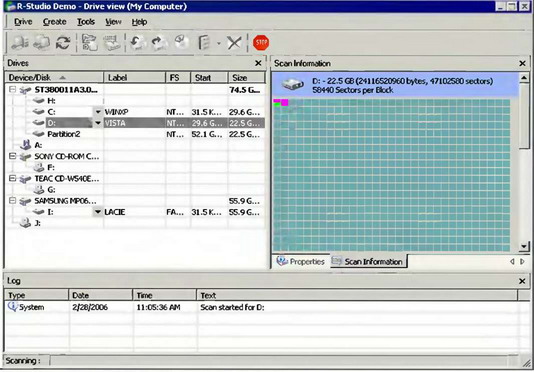
Task: Stop the scan with the red STOP icon
Action: point(261,43)
